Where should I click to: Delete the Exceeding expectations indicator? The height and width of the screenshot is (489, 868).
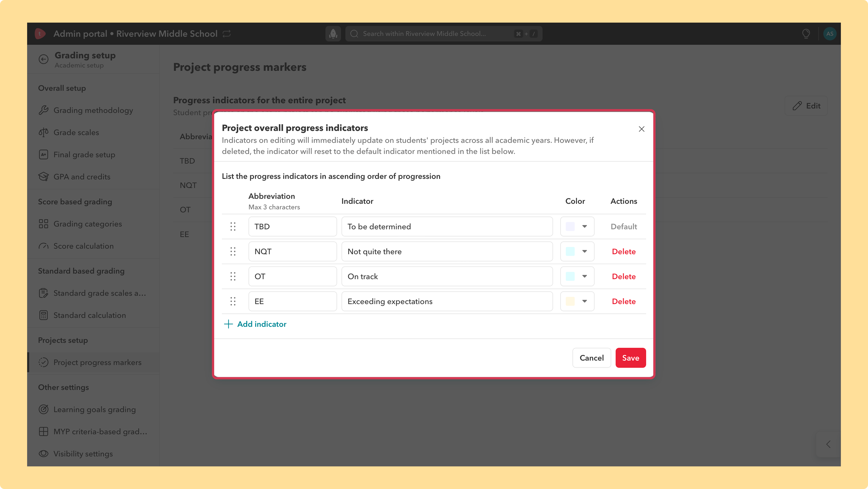tap(624, 301)
